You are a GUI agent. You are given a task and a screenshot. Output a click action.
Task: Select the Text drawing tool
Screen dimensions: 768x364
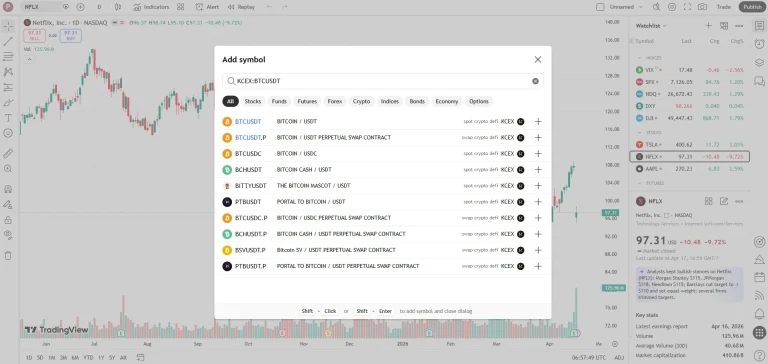8,118
